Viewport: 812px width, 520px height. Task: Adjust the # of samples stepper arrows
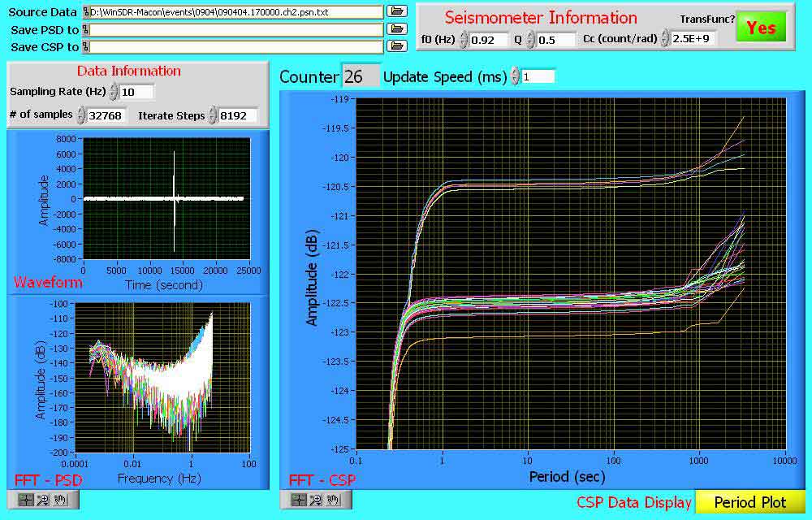[x=80, y=115]
